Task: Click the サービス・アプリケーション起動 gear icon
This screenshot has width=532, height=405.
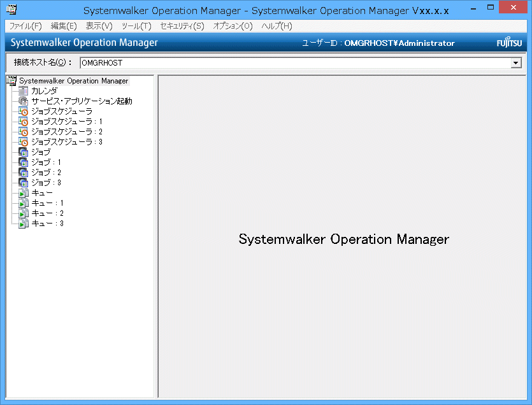Action: pos(23,101)
